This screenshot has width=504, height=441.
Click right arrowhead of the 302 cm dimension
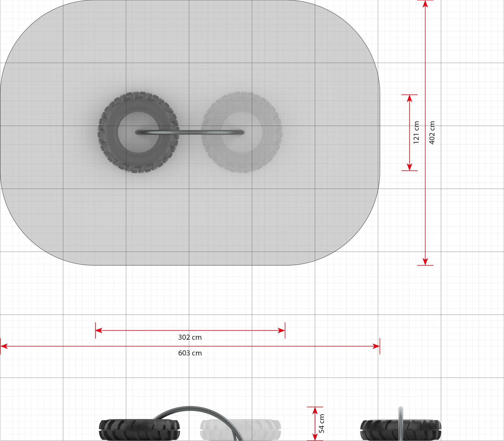coord(282,330)
